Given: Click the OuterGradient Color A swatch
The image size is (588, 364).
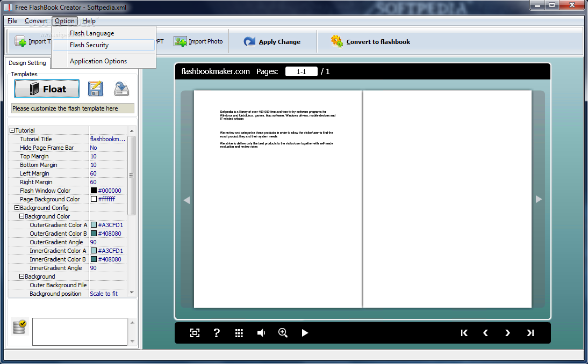Looking at the screenshot, I should (x=94, y=225).
